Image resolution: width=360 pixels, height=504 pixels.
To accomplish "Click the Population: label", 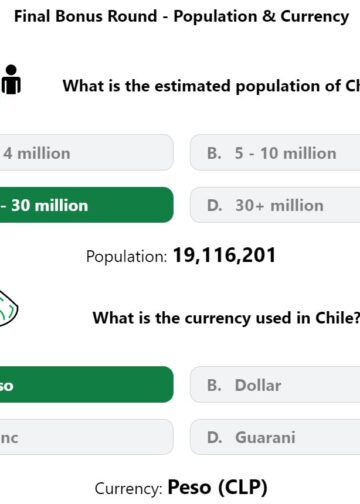I will tap(126, 257).
